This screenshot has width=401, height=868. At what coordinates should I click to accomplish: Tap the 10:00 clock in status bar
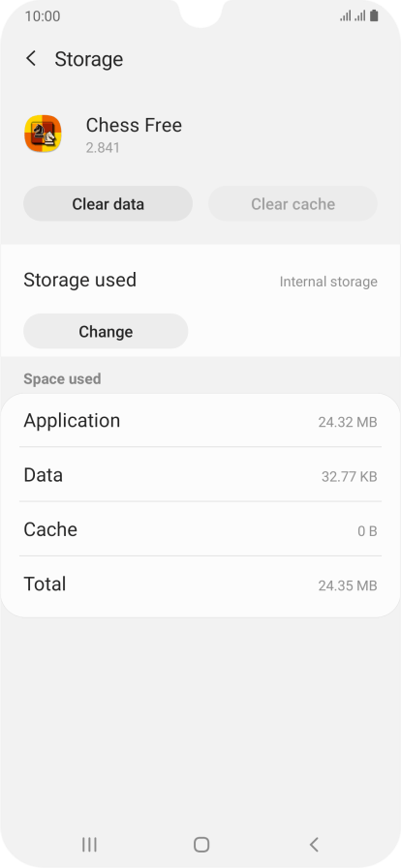[x=43, y=16]
